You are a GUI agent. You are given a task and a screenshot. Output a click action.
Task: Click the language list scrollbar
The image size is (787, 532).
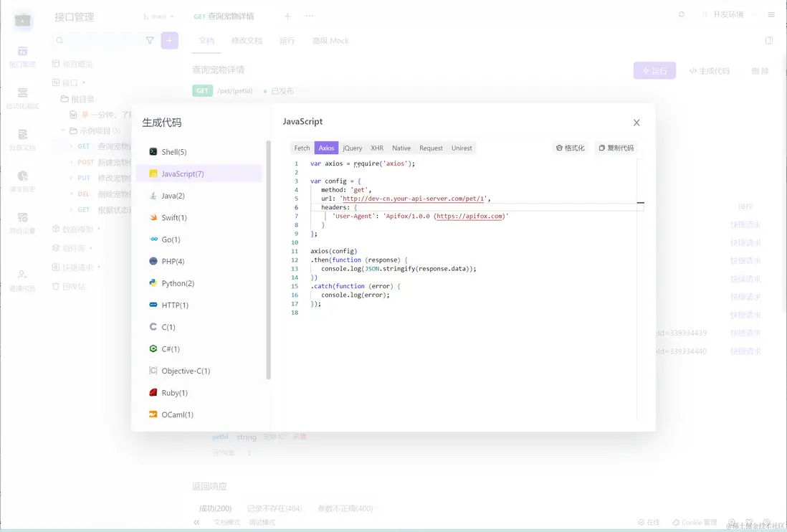tap(269, 260)
